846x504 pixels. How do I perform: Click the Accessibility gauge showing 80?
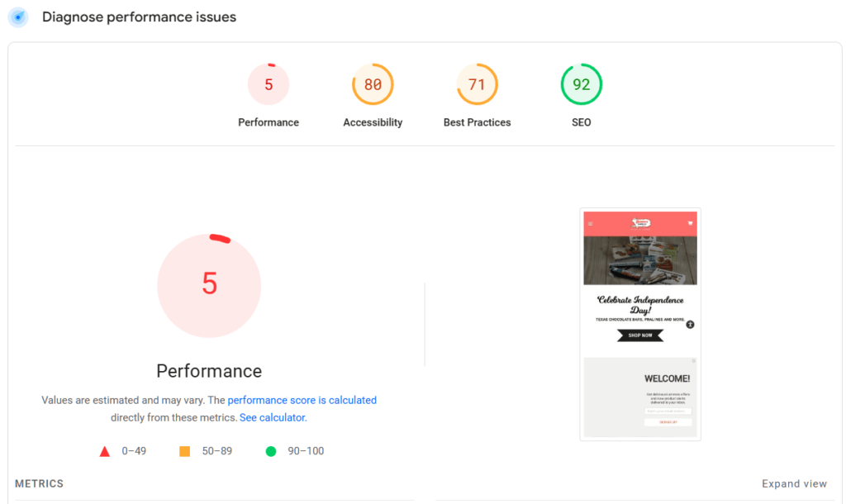tap(373, 83)
